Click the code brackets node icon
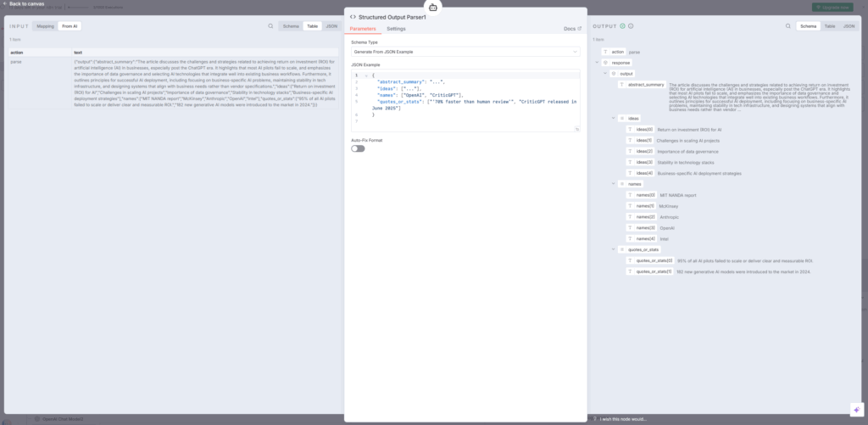This screenshot has width=868, height=425. (353, 16)
